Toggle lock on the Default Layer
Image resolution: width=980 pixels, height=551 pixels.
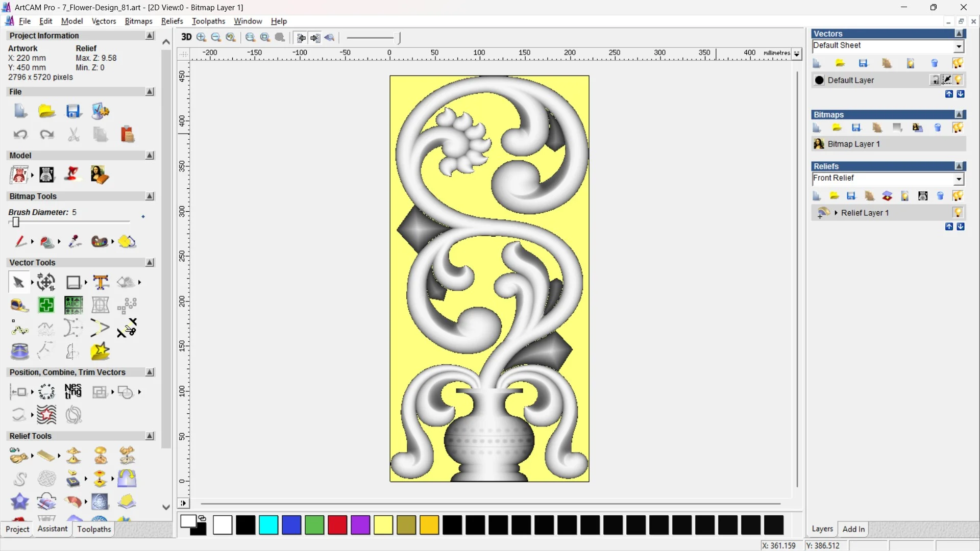[936, 80]
